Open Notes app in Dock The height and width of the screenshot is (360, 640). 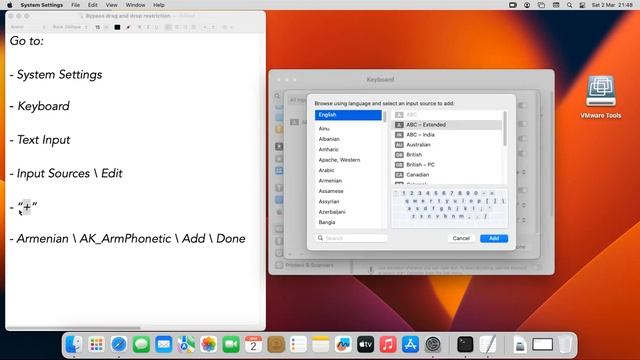click(321, 344)
